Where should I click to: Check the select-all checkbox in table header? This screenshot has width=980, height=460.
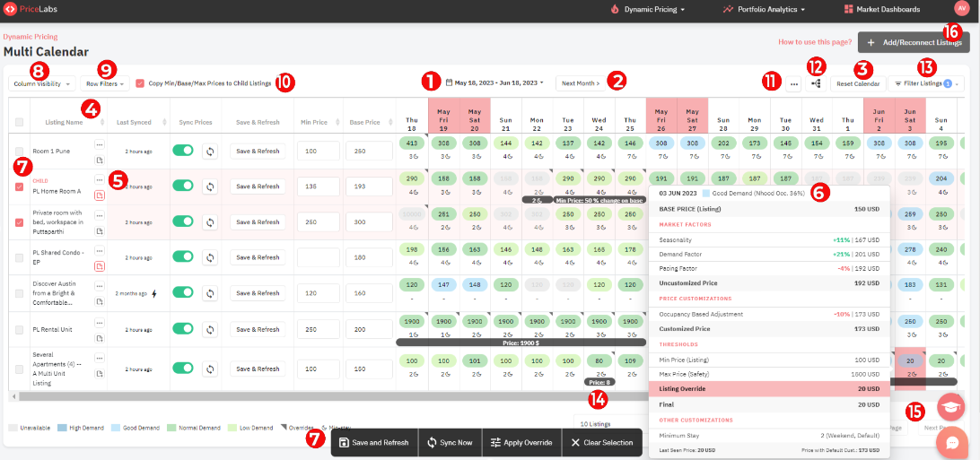coord(20,122)
